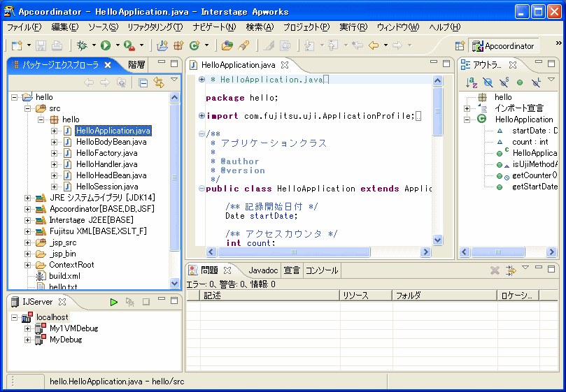Expand the JRE システムライブラリ node

[27, 198]
